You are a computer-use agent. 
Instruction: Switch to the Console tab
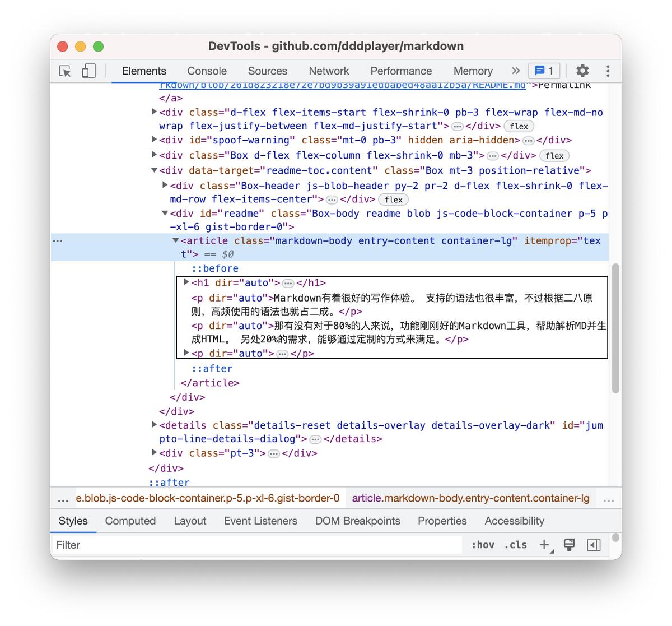(207, 71)
